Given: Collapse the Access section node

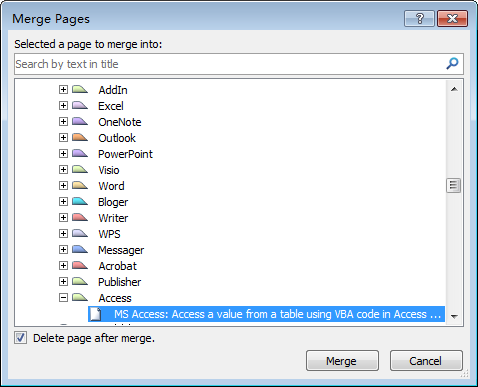Looking at the screenshot, I should pos(63,297).
